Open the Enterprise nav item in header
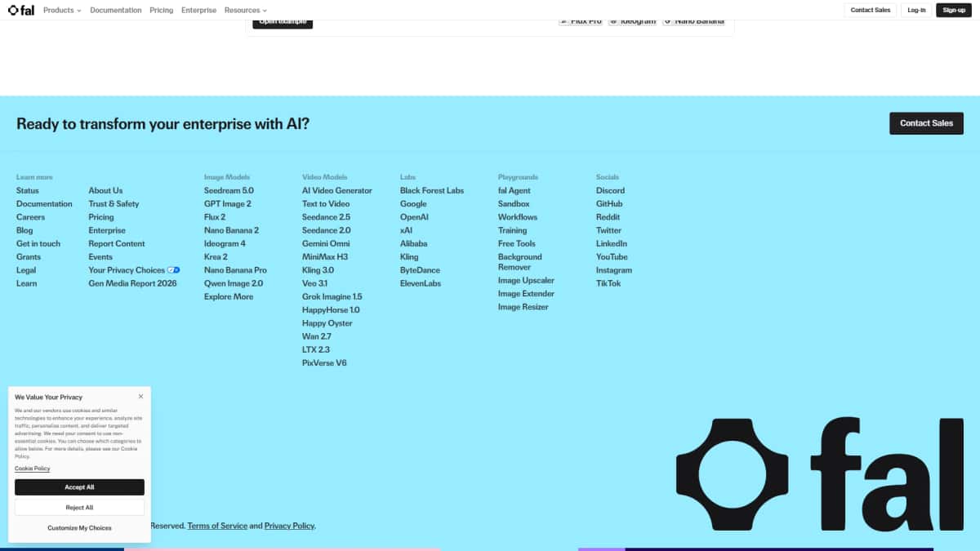The width and height of the screenshot is (980, 551). click(x=198, y=11)
